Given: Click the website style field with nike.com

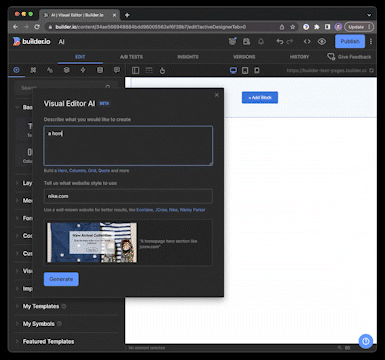Looking at the screenshot, I should coord(128,196).
